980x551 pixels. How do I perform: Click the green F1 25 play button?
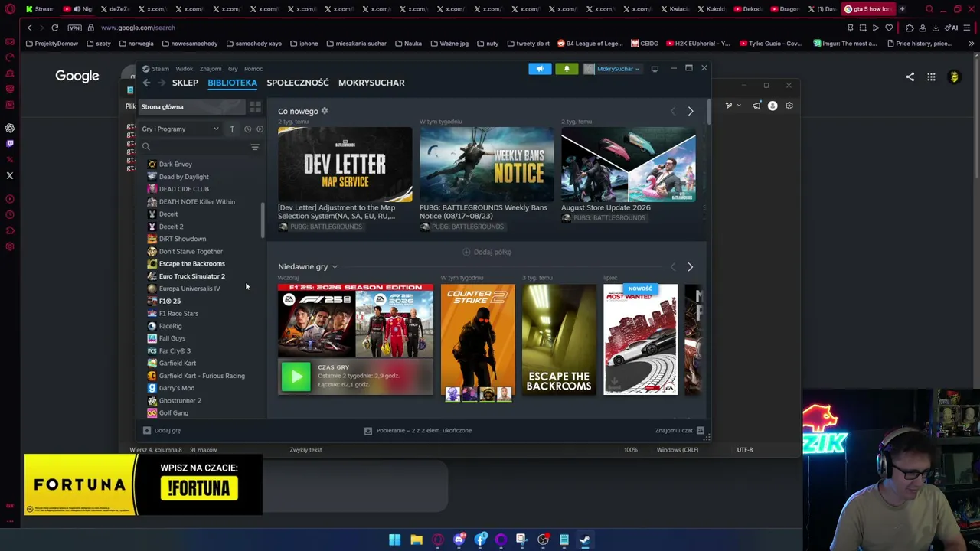[296, 377]
